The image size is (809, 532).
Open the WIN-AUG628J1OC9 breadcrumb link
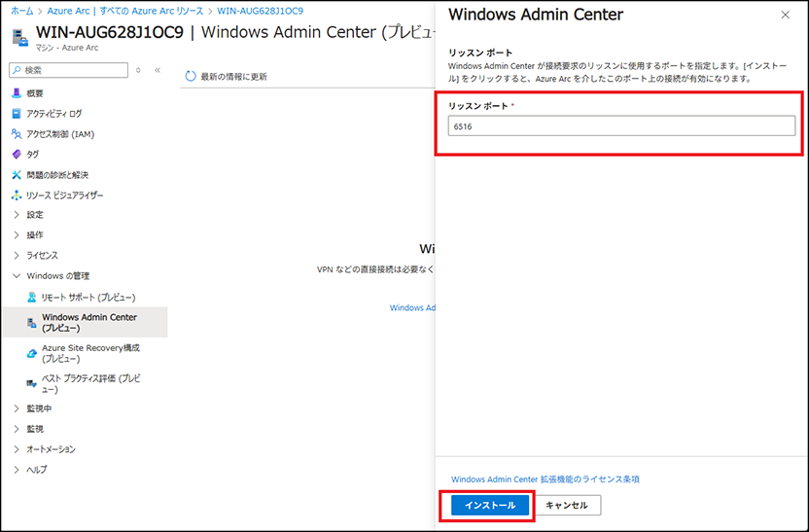tap(260, 11)
